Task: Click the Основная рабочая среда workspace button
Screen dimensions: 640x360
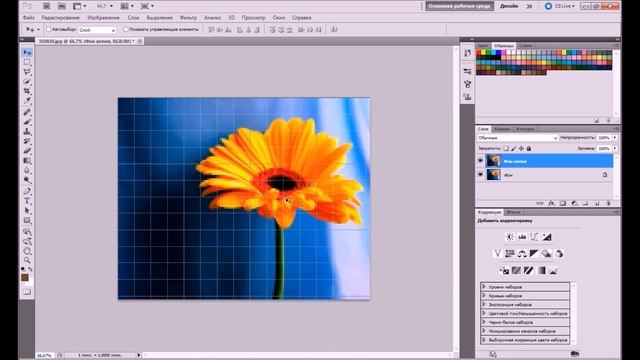Action: click(x=459, y=6)
